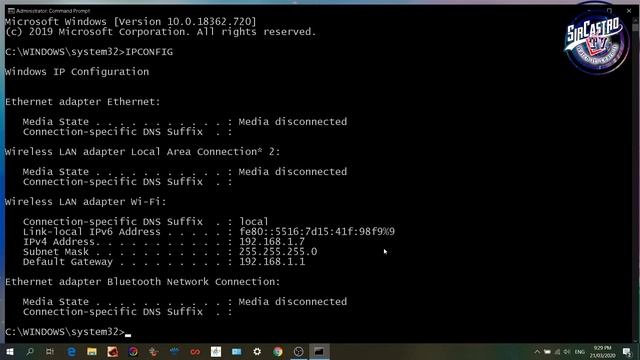The width and height of the screenshot is (640, 360).
Task: Click the IPv4 address 192.168.1.7
Action: pos(272,242)
